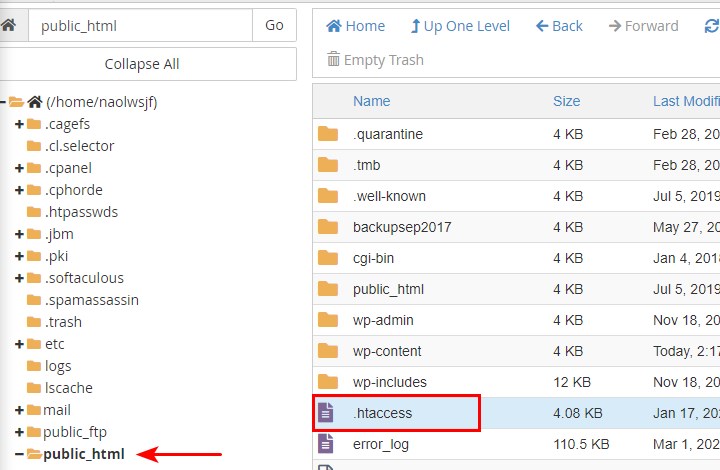Expand the .jbm folder
720x470 pixels.
19,234
